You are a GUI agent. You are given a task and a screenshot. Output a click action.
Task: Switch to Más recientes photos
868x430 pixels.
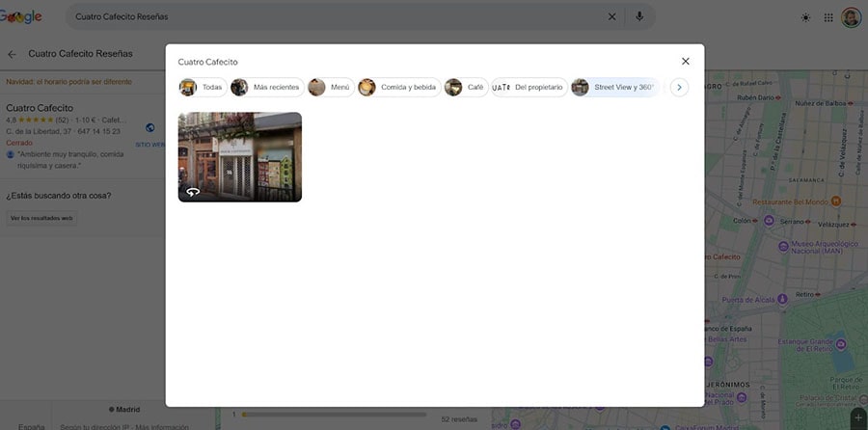coord(267,88)
